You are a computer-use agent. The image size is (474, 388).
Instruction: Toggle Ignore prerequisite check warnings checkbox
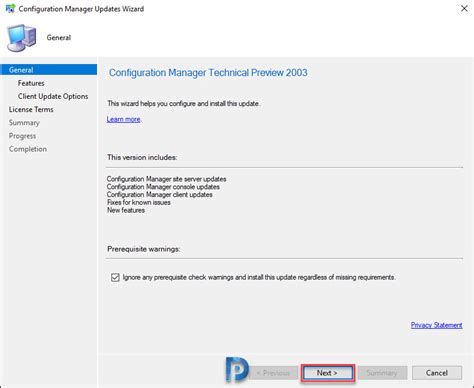coord(115,277)
